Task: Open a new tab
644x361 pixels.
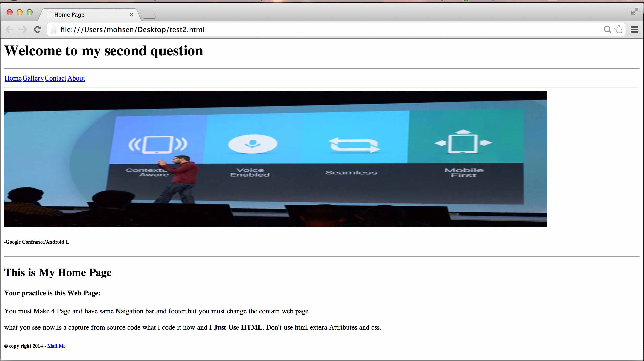Action: coord(148,15)
